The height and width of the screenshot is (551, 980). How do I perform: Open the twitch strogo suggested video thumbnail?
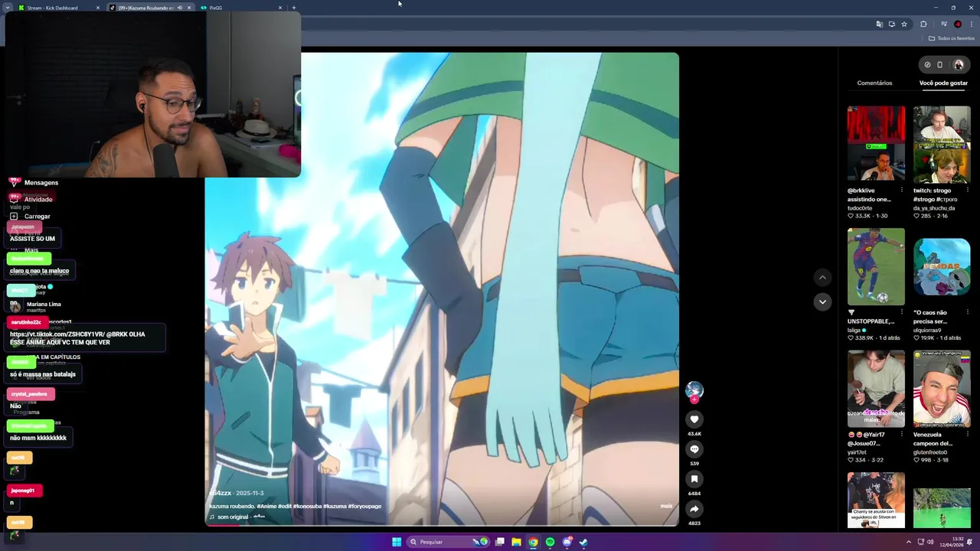point(942,144)
